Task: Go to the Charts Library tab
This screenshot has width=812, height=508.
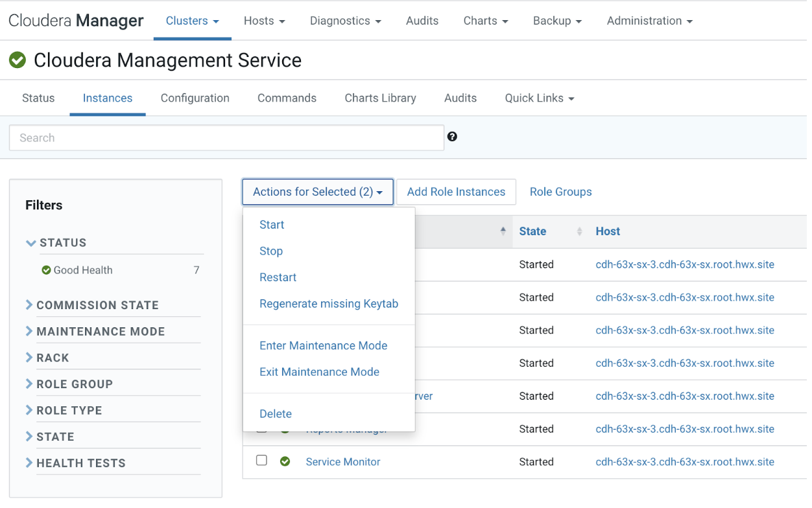Action: click(x=380, y=98)
